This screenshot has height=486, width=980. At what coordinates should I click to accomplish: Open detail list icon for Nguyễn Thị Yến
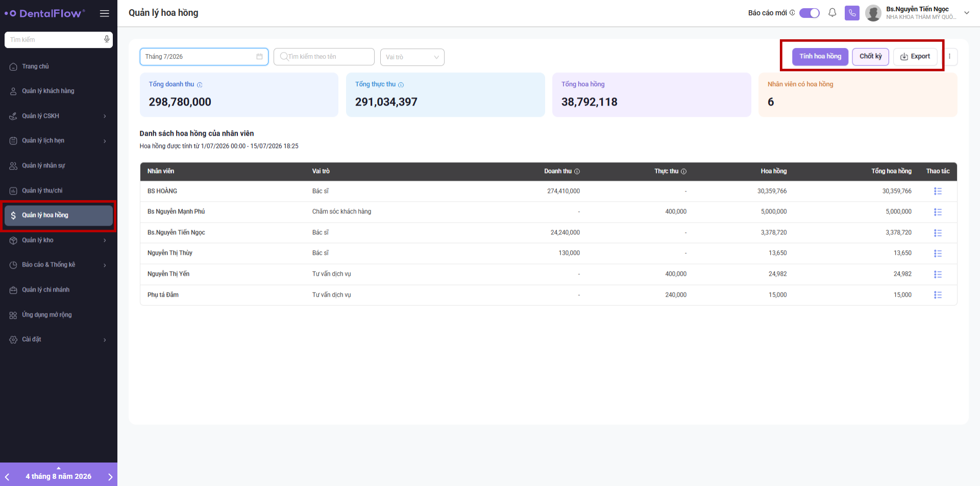938,274
